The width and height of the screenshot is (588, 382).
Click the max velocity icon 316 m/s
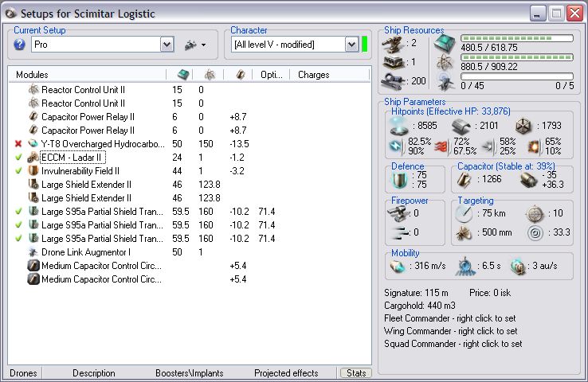tap(398, 267)
